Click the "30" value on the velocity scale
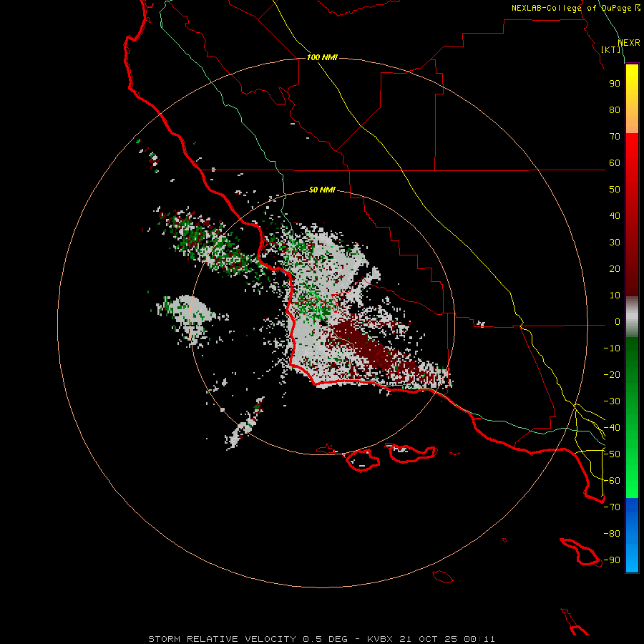This screenshot has width=644, height=644. tap(615, 243)
